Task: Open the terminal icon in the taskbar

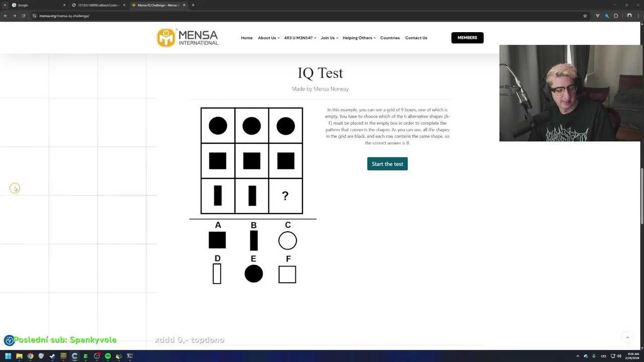Action: [130, 356]
